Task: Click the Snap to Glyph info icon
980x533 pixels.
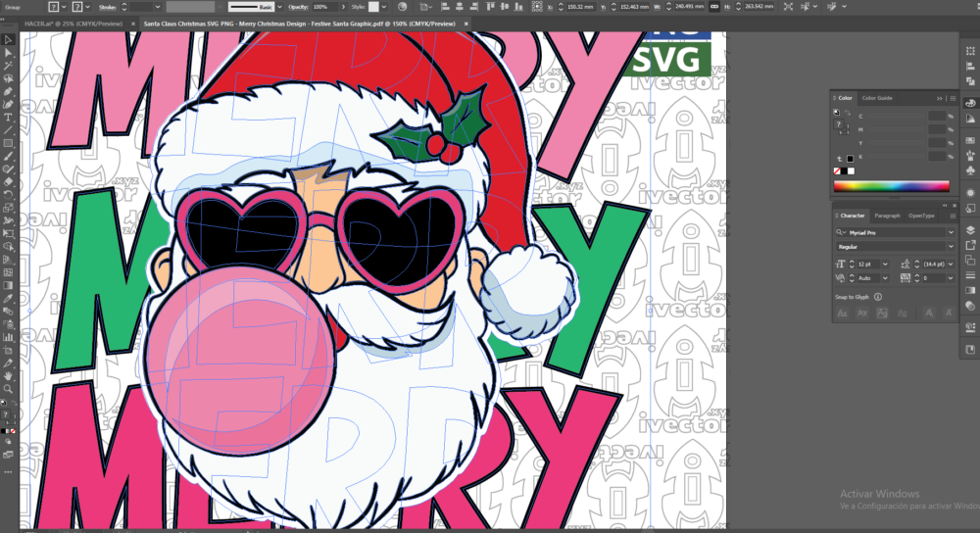Action: pyautogui.click(x=877, y=297)
